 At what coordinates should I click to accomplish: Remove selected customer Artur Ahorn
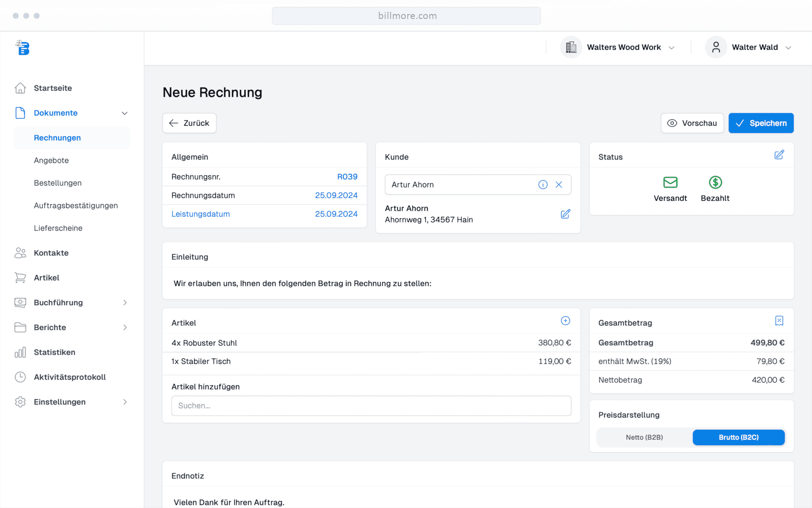click(x=559, y=185)
